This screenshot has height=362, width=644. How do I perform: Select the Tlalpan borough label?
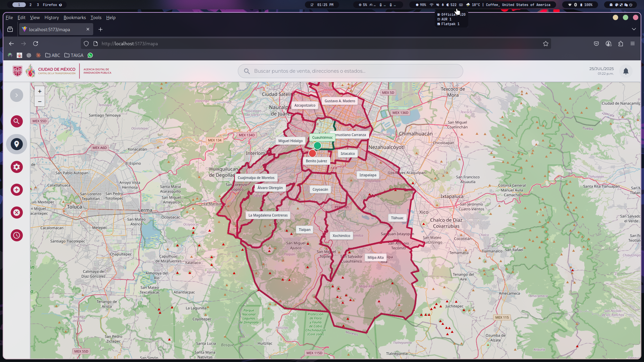(x=305, y=230)
